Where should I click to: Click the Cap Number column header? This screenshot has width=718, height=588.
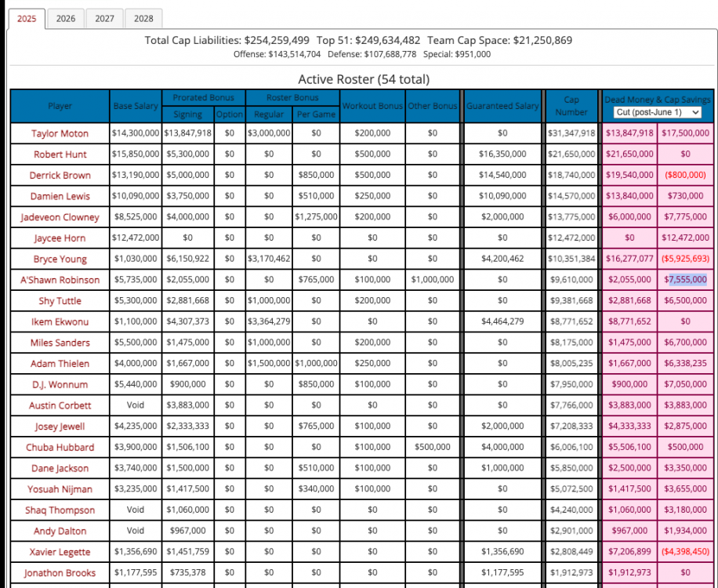point(571,106)
